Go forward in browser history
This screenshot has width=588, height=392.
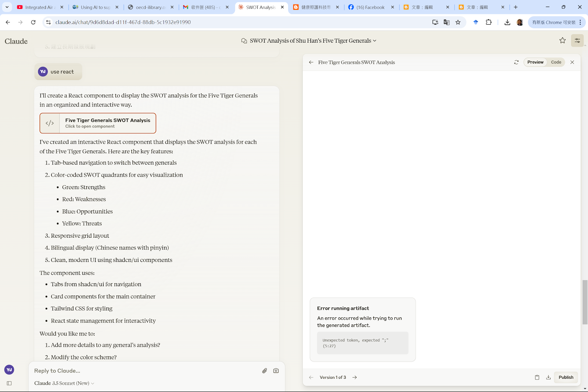click(x=20, y=22)
